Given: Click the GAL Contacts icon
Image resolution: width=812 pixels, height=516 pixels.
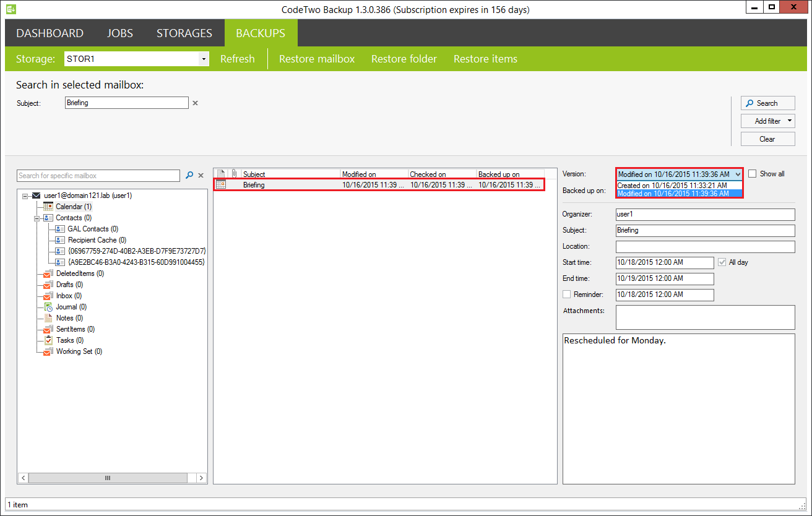Looking at the screenshot, I should (x=59, y=228).
